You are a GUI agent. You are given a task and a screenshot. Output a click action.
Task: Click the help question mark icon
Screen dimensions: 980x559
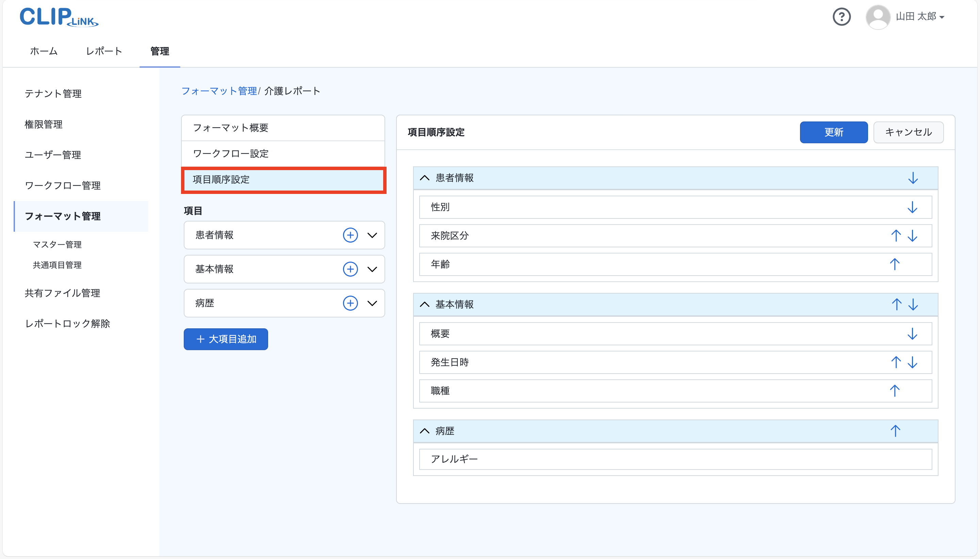[x=842, y=17]
